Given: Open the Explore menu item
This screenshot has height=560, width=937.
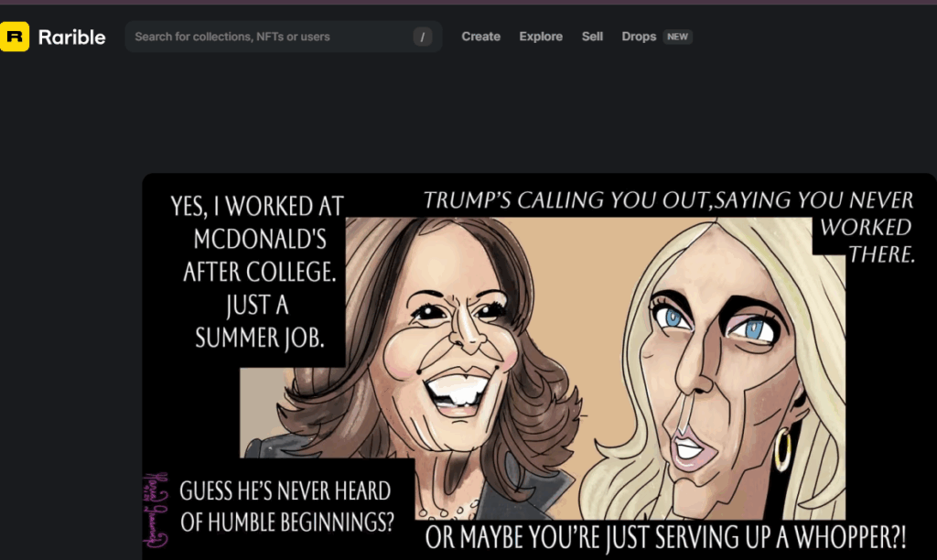Looking at the screenshot, I should [541, 37].
